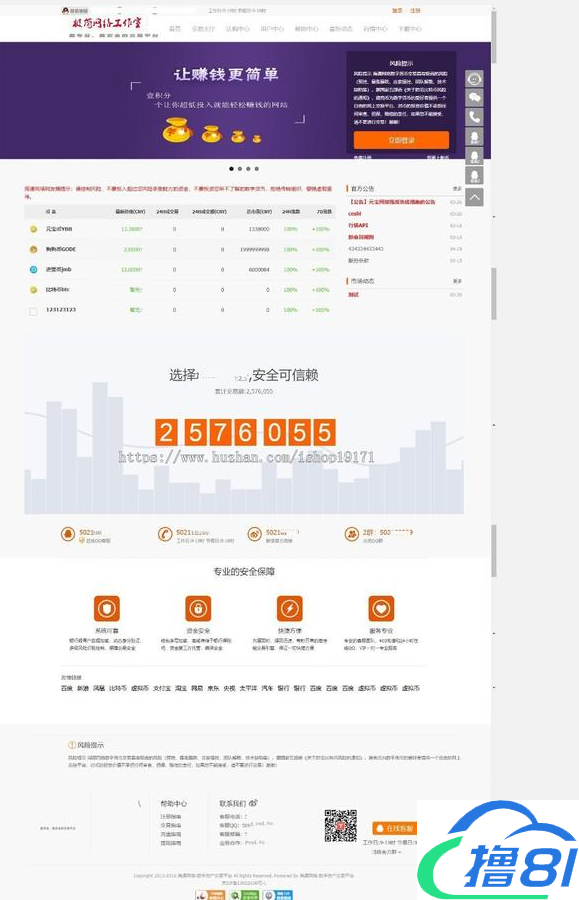Open the 下载中心 navigation menu item
The width and height of the screenshot is (579, 900).
[x=410, y=29]
